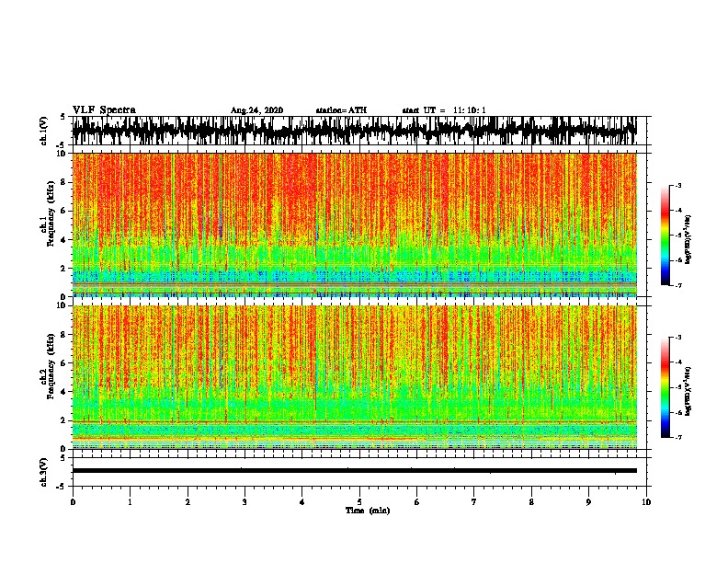Click time-axis tick label "9"

pos(588,502)
